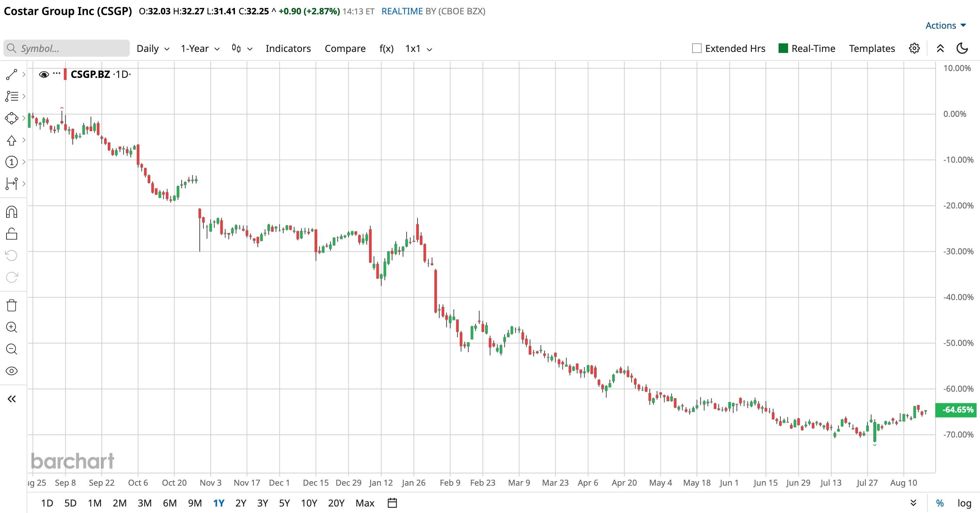This screenshot has height=513, width=980.
Task: Open the Actions dropdown menu
Action: (x=946, y=26)
